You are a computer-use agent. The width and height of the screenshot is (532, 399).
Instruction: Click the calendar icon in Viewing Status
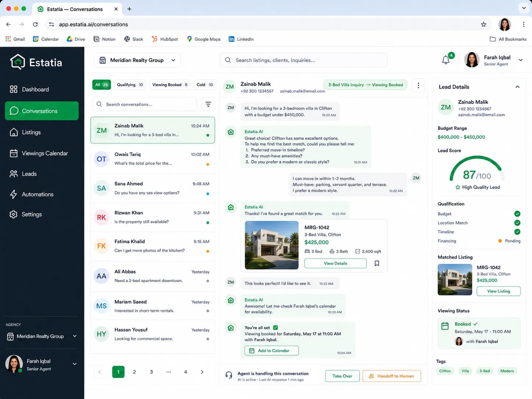[x=445, y=326]
